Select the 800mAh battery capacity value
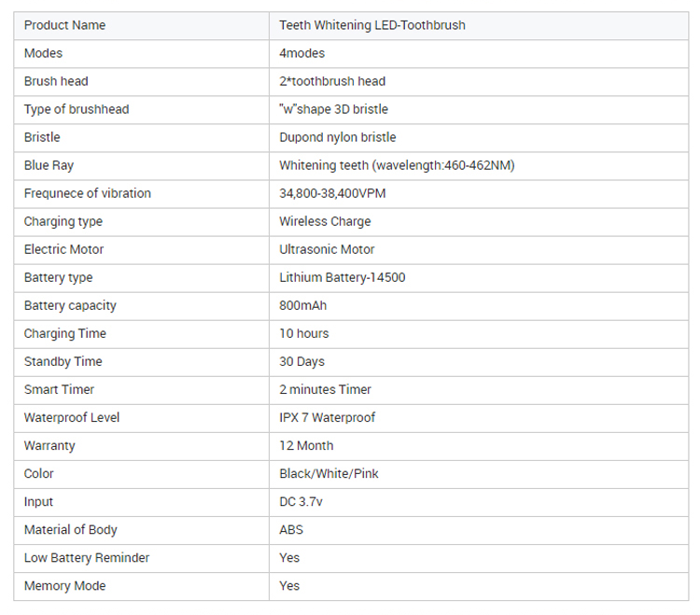The width and height of the screenshot is (700, 615). point(303,306)
